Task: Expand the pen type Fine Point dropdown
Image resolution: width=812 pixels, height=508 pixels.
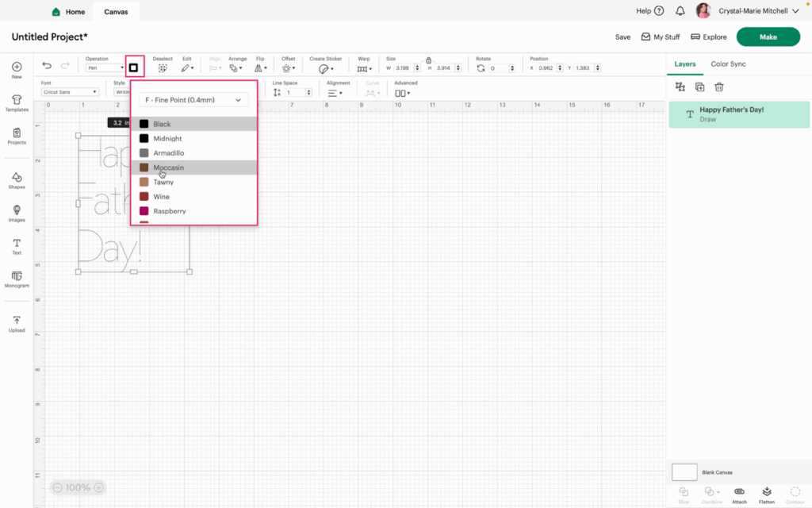Action: tap(193, 100)
